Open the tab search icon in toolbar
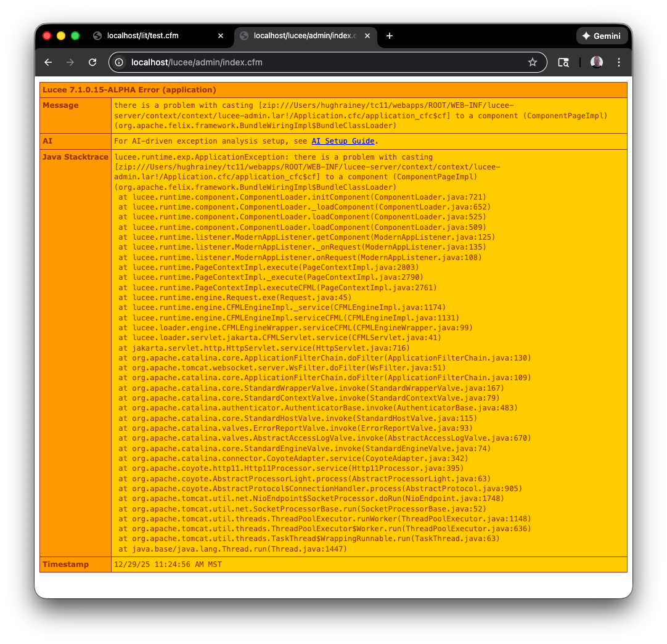This screenshot has height=644, width=667. [563, 62]
